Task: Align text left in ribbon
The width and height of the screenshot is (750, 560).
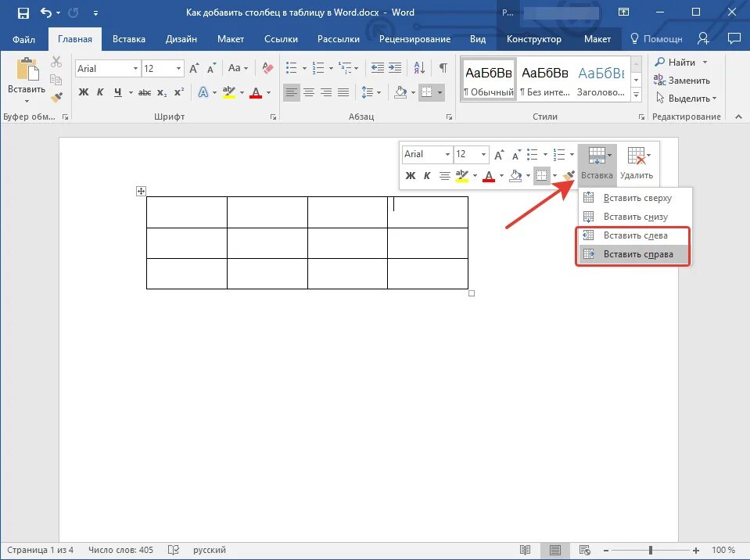Action: pos(291,92)
